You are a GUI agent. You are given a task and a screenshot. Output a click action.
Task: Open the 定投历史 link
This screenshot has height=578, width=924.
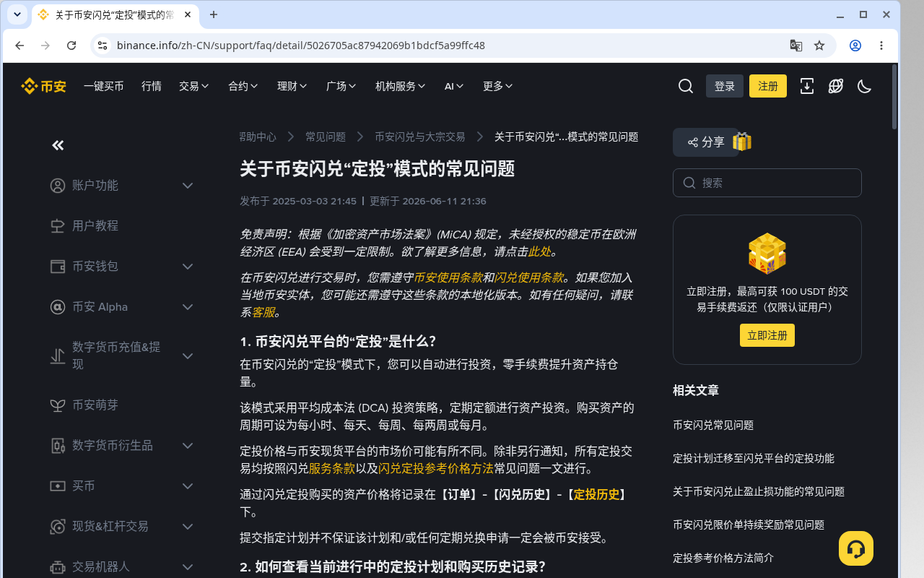click(596, 494)
